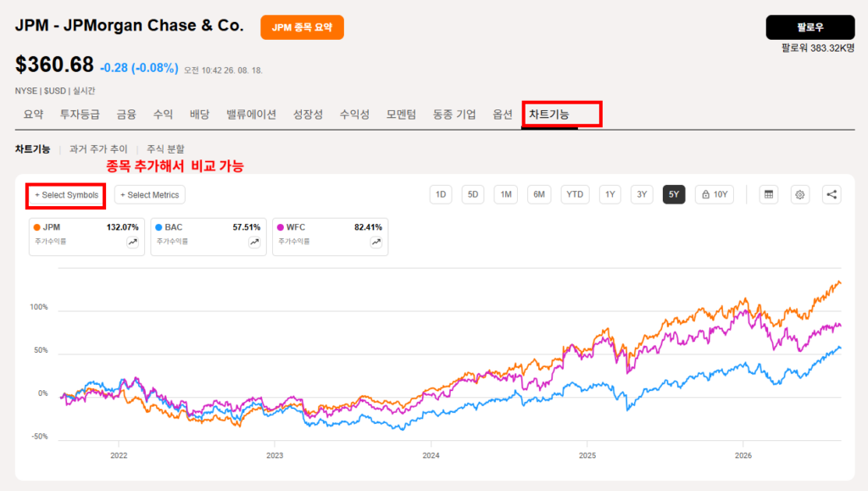The width and height of the screenshot is (868, 491).
Task: Select the 5Y time range
Action: pyautogui.click(x=674, y=194)
